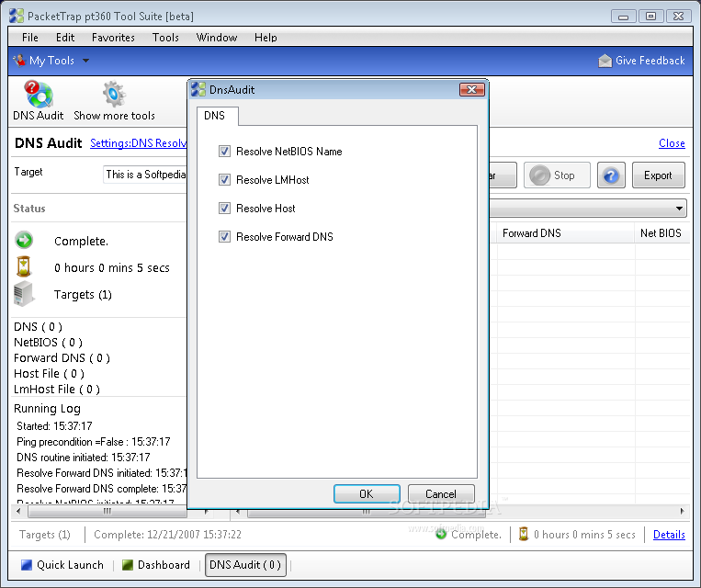
Task: Click the "LmHost File ( 0 )" count line
Action: pos(57,389)
